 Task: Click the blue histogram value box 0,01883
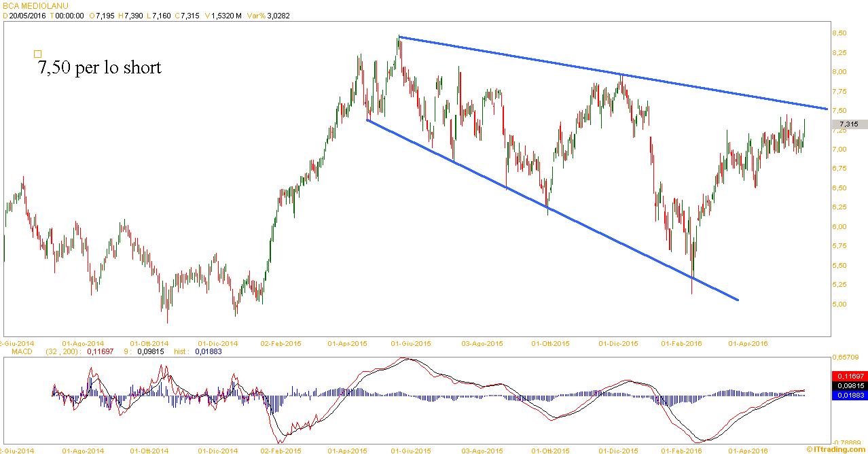pos(849,394)
